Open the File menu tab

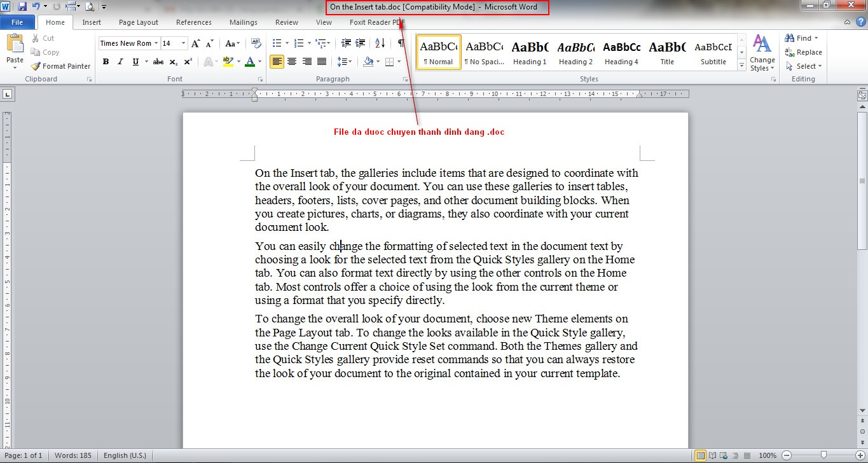17,22
